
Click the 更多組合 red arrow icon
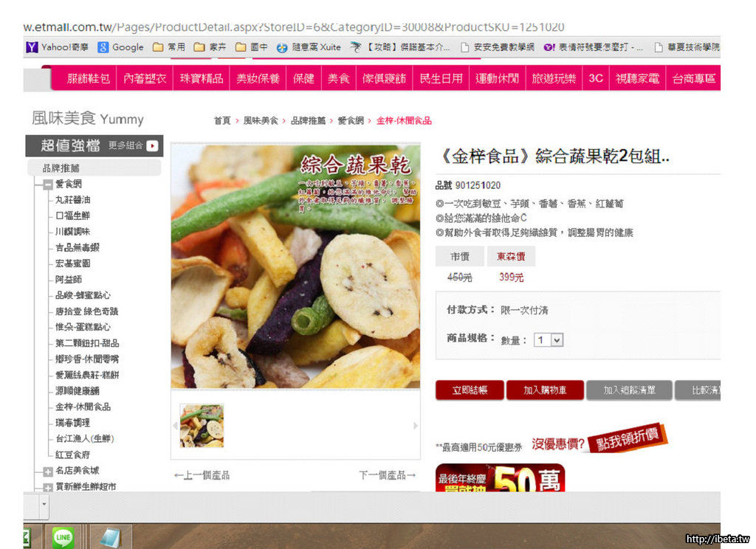click(152, 145)
